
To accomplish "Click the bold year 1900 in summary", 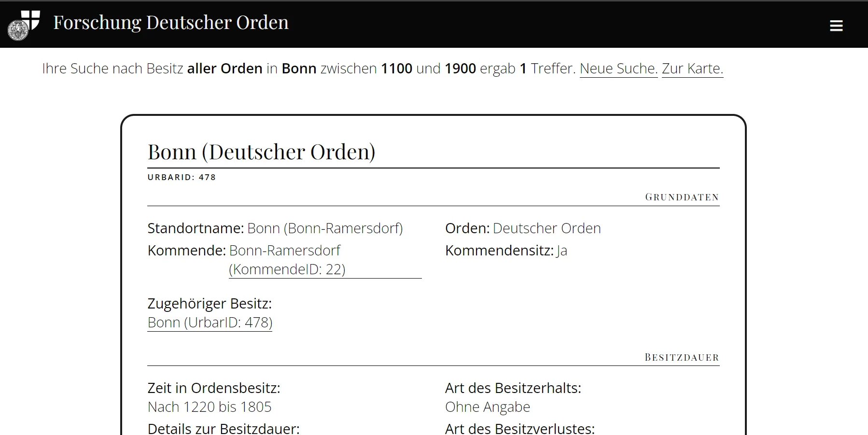I will (x=460, y=69).
